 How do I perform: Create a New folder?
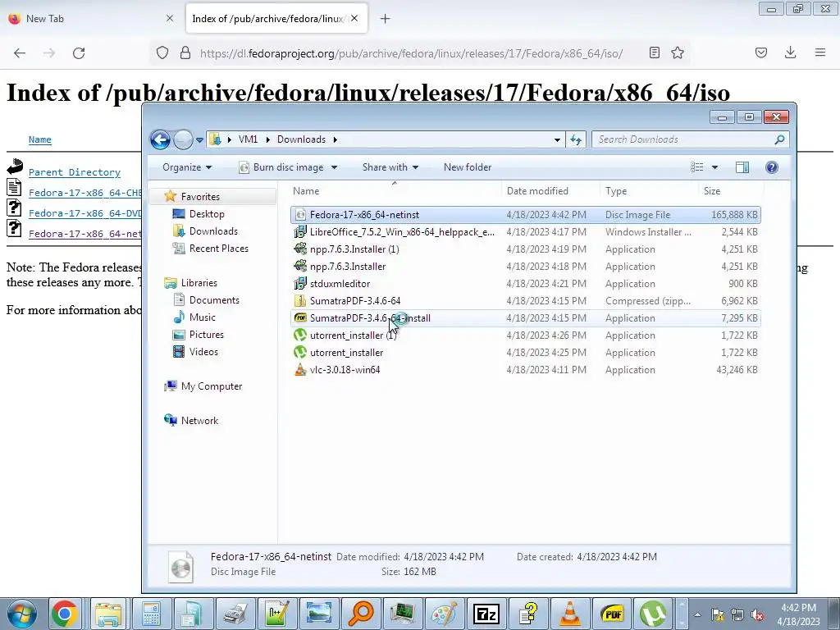tap(467, 167)
